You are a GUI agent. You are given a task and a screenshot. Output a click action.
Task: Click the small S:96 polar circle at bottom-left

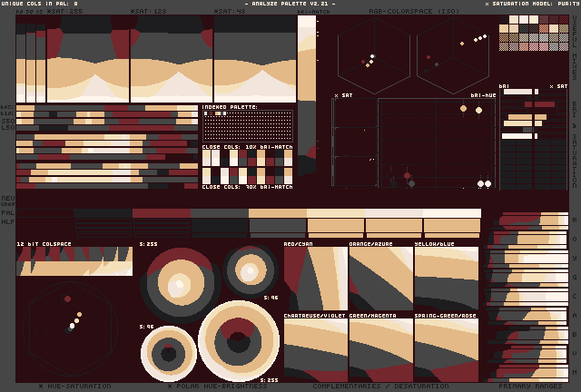(169, 353)
